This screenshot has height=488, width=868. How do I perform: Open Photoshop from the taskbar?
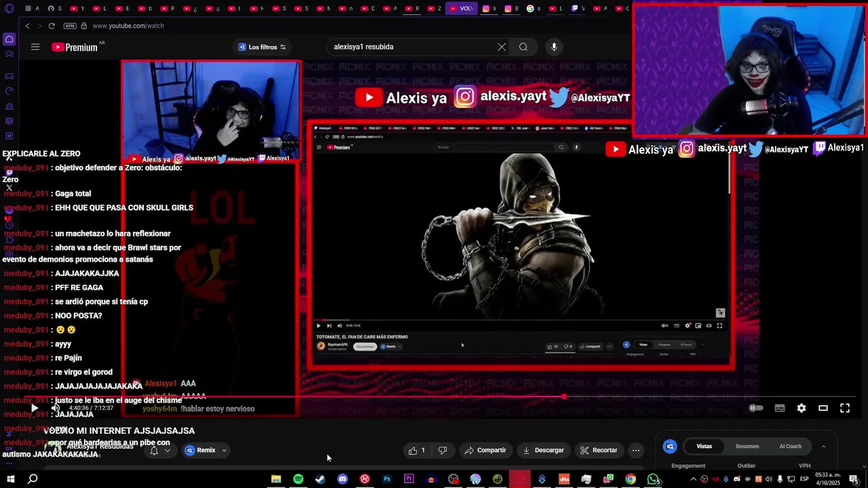coord(387,479)
